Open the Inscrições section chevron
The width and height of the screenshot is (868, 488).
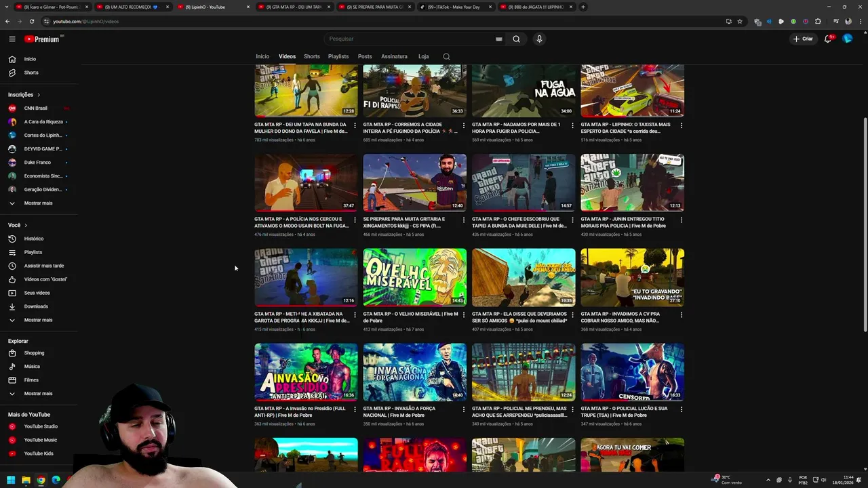tap(39, 95)
